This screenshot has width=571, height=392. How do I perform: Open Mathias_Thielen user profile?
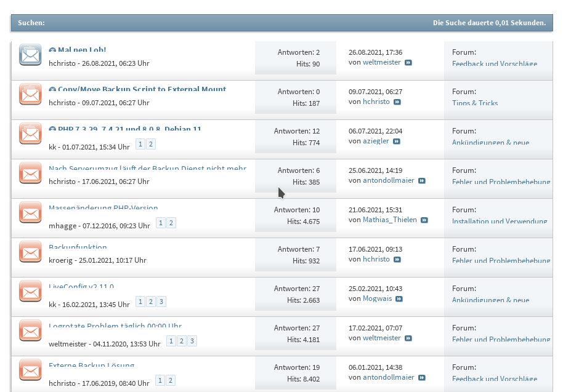pos(390,220)
